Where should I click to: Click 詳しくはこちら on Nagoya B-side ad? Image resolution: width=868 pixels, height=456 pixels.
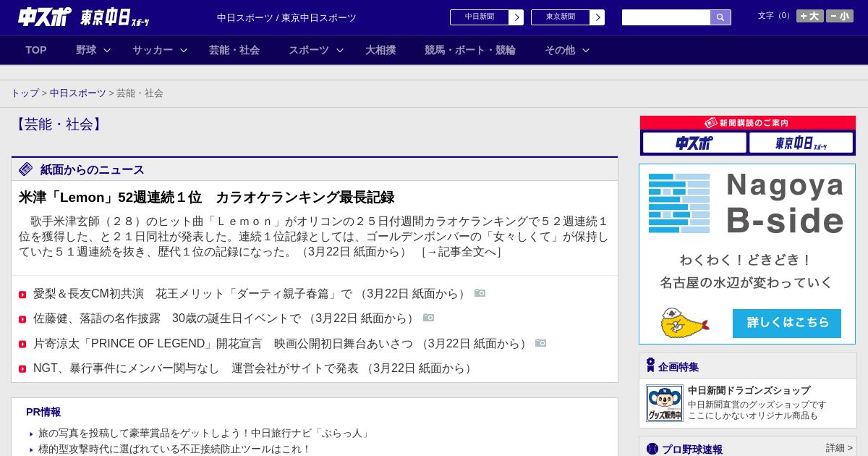[x=787, y=323]
